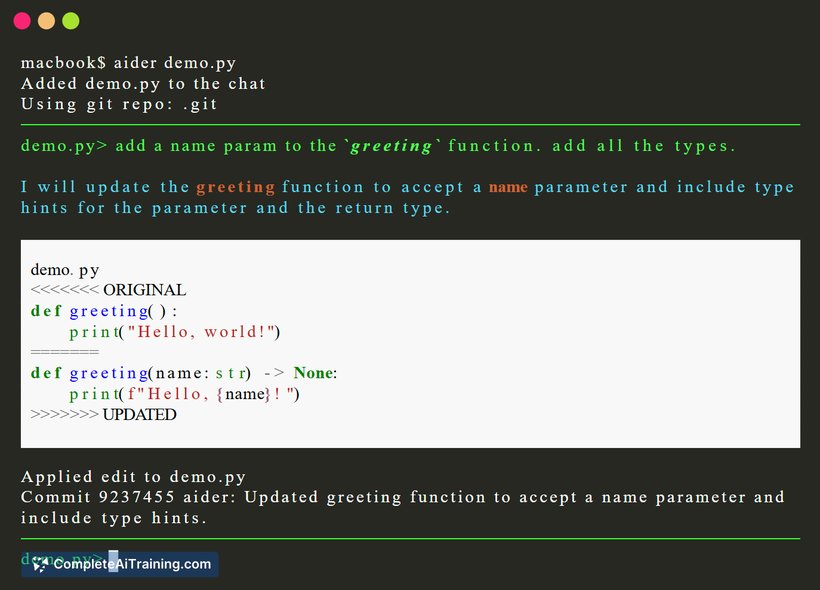Screen dimensions: 820x590
Task: Click 'def greeting(name: str) -> None:' line
Action: pyautogui.click(x=184, y=373)
